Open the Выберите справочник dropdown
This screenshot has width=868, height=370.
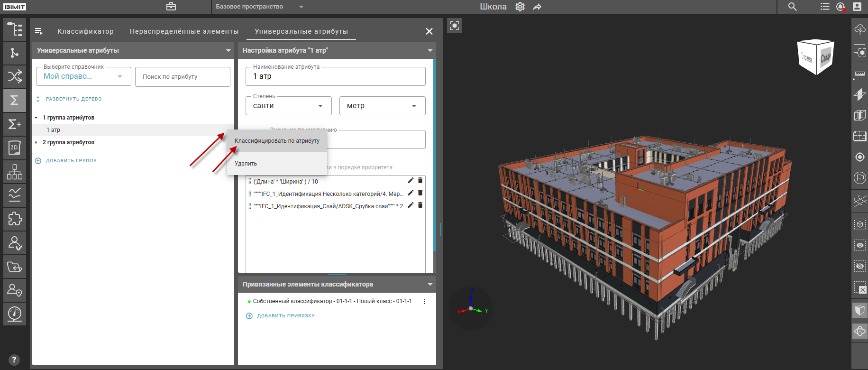click(83, 76)
